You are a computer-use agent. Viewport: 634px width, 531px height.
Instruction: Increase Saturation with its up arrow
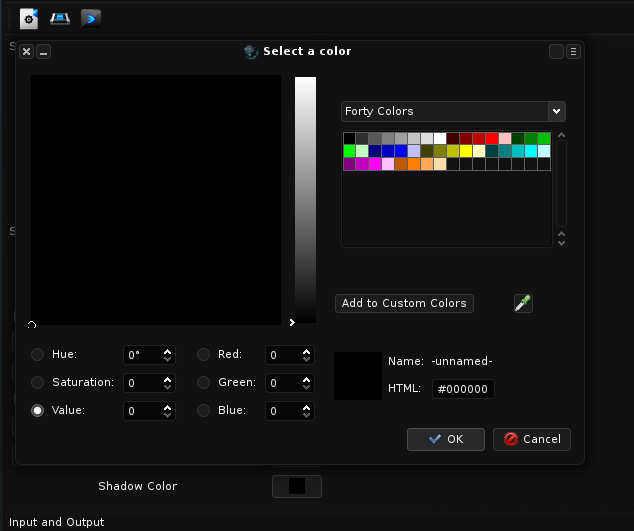[167, 379]
